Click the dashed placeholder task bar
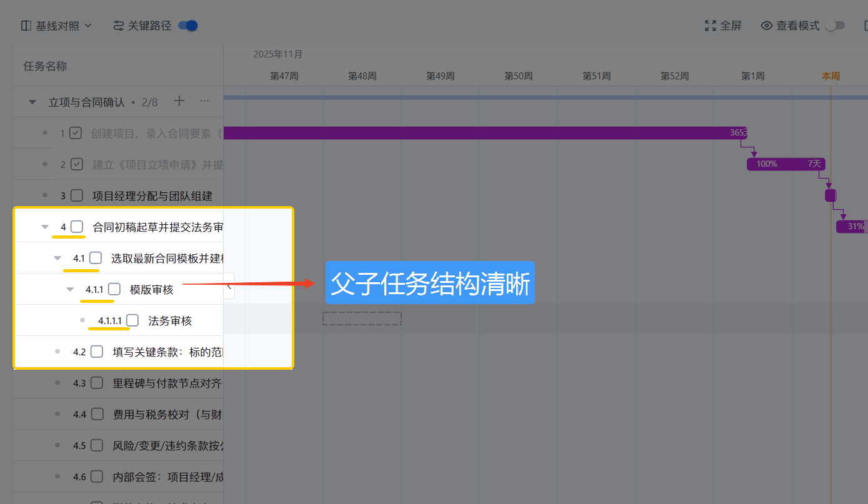The image size is (868, 504). point(362,318)
